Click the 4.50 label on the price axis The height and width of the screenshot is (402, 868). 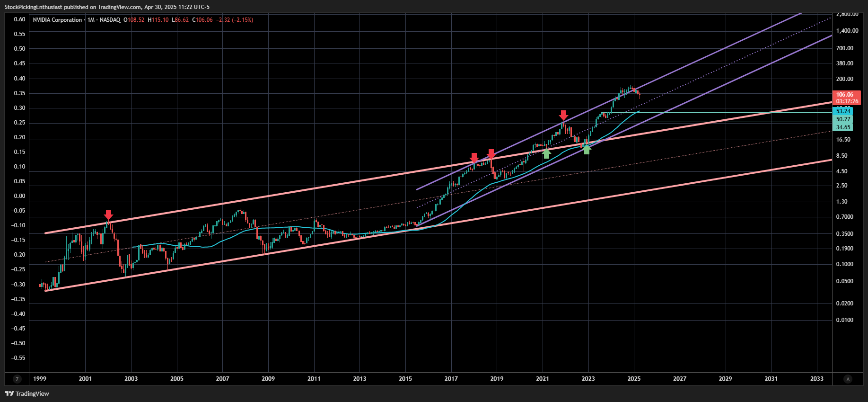click(x=842, y=171)
